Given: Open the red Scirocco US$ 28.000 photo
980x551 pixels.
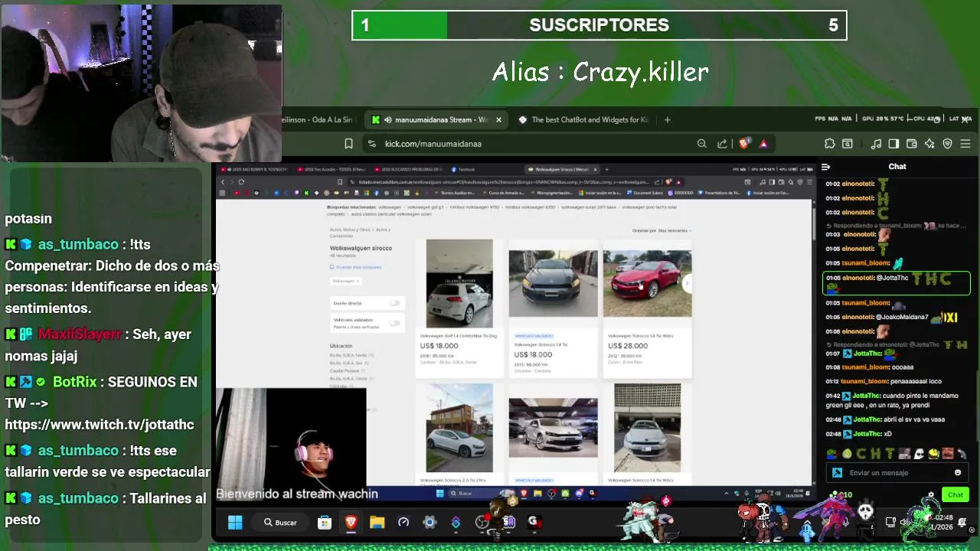Looking at the screenshot, I should tap(647, 283).
